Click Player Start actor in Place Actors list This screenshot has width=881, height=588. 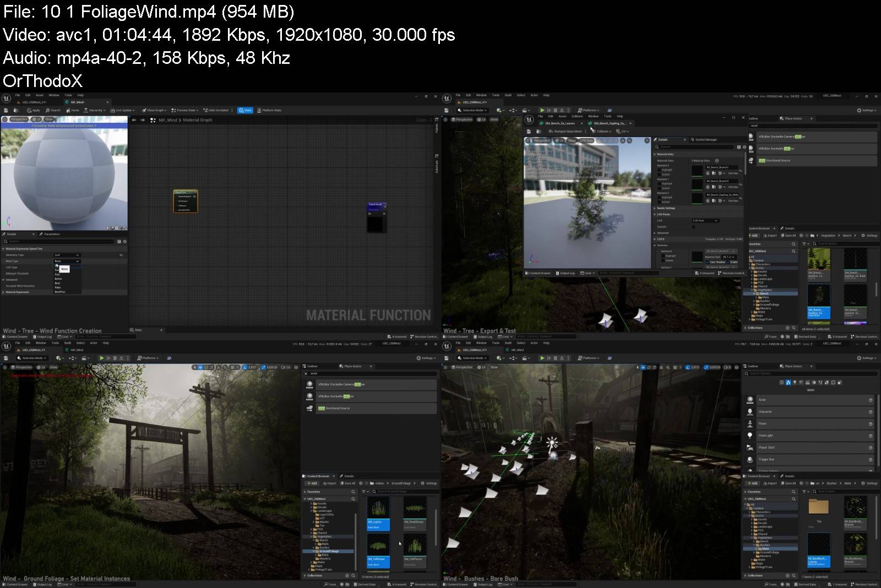809,447
